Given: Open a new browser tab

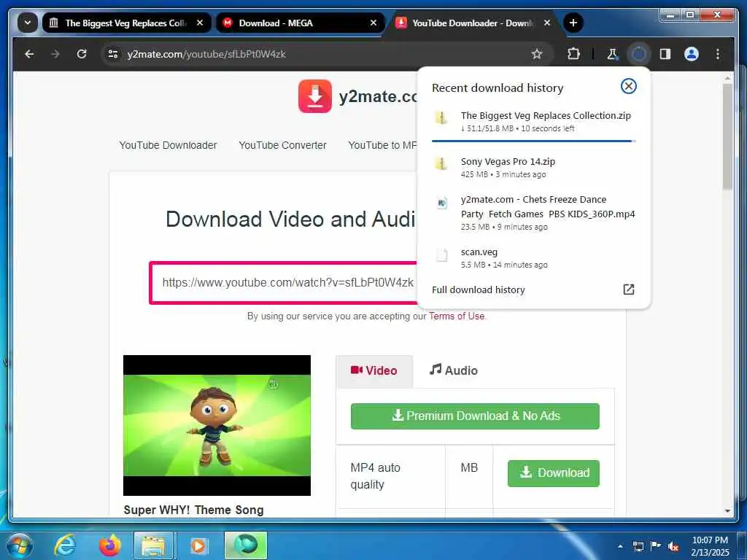Looking at the screenshot, I should click(x=573, y=23).
